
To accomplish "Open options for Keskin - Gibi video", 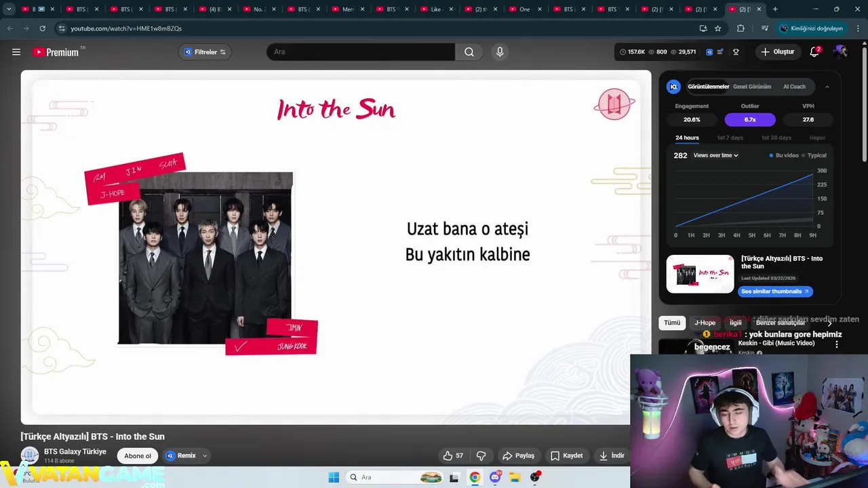I will [836, 344].
